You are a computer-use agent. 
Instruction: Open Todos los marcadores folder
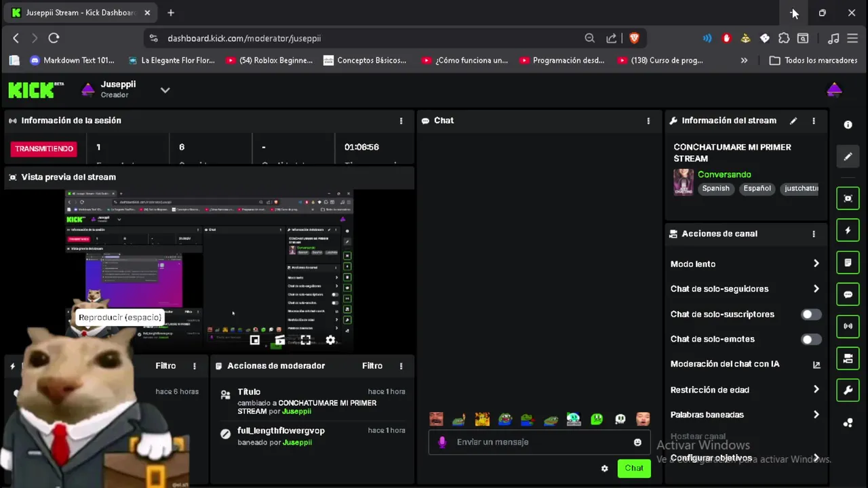[x=813, y=60]
